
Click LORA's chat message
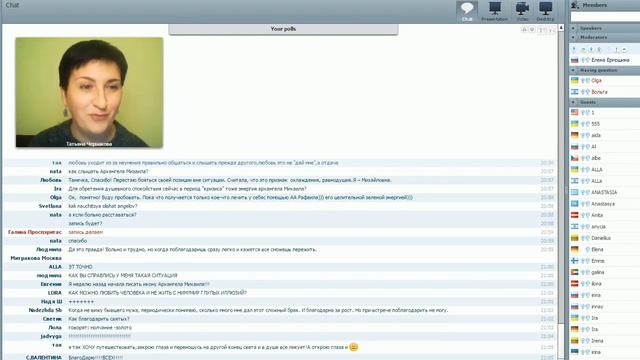click(x=158, y=293)
